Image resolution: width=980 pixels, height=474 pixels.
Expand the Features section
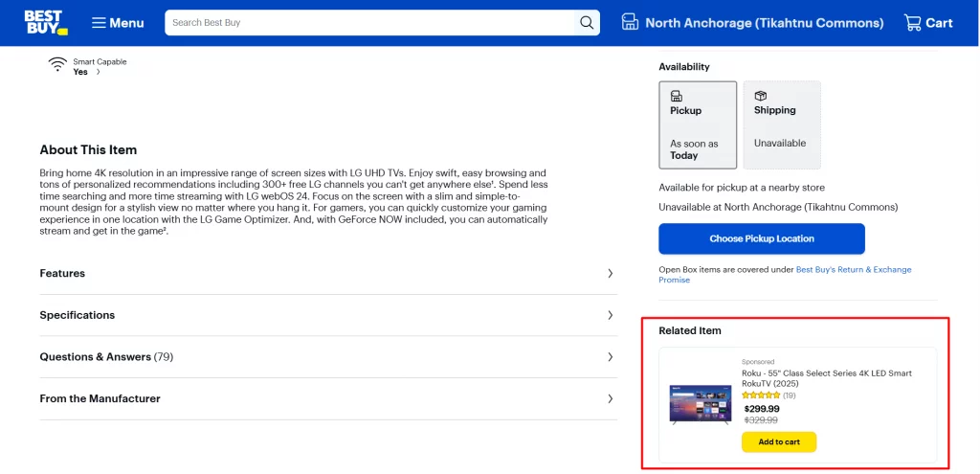[328, 273]
